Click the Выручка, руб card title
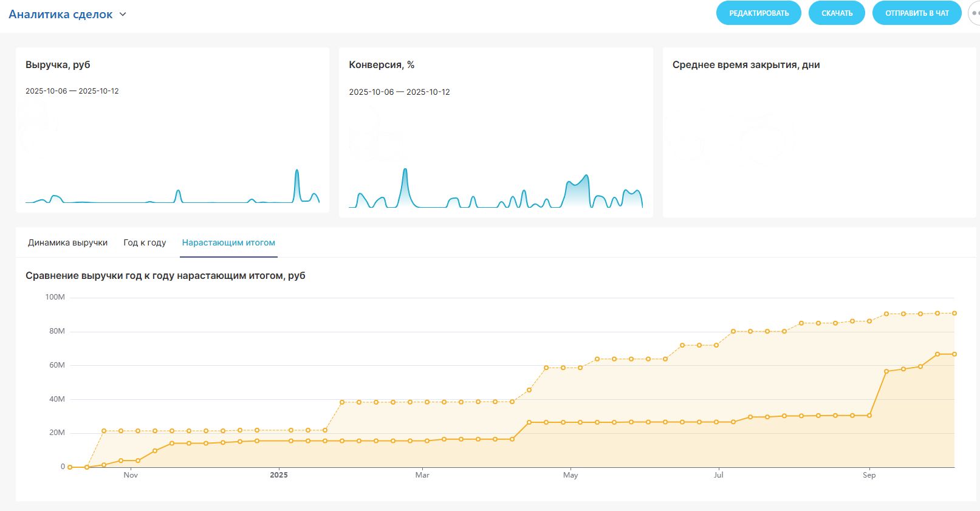980x511 pixels. pyautogui.click(x=58, y=65)
